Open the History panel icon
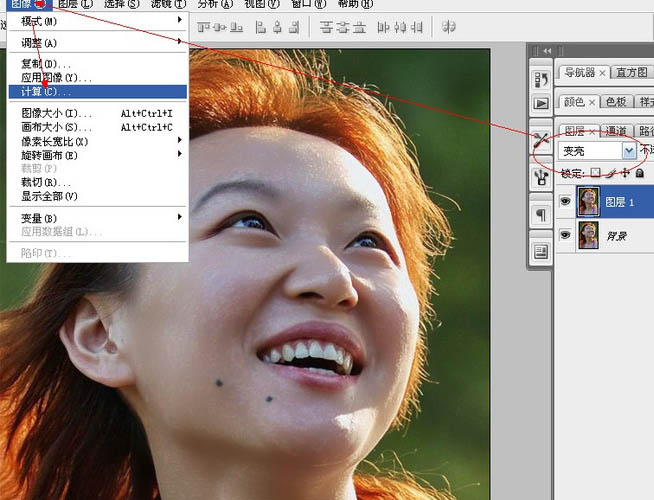 click(541, 80)
